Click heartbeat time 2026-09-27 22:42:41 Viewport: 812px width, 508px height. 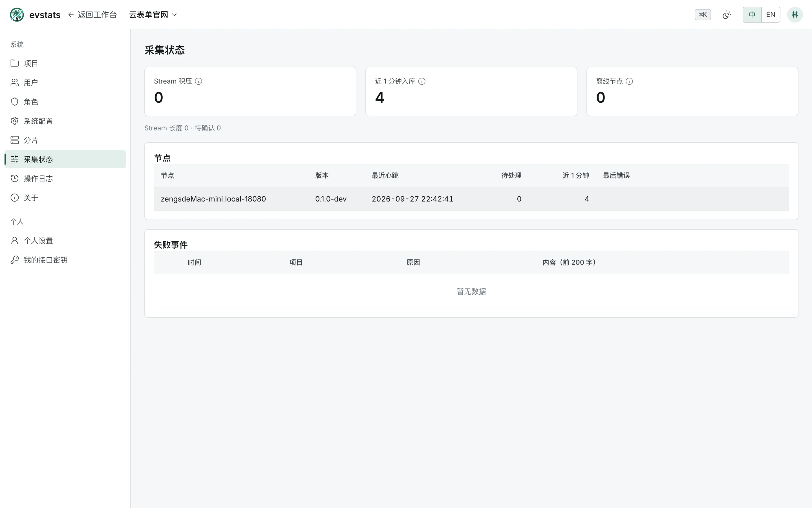[x=412, y=199]
